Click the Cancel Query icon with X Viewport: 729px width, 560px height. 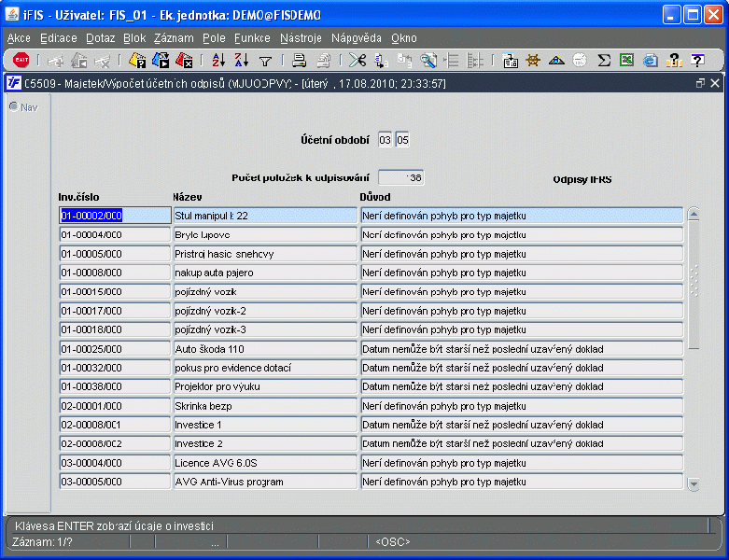pyautogui.click(x=184, y=61)
